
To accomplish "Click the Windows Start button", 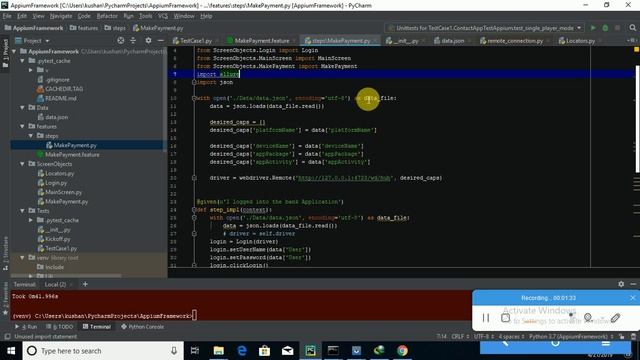I will click(11, 351).
